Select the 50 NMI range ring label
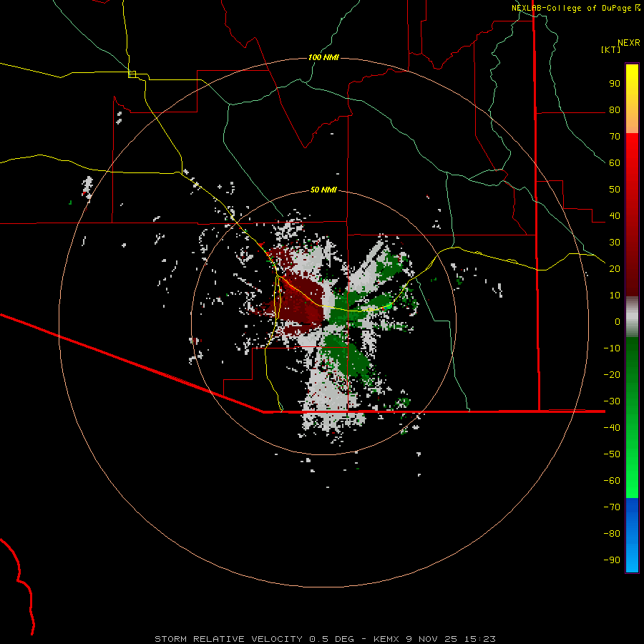This screenshot has width=644, height=644. coord(323,190)
